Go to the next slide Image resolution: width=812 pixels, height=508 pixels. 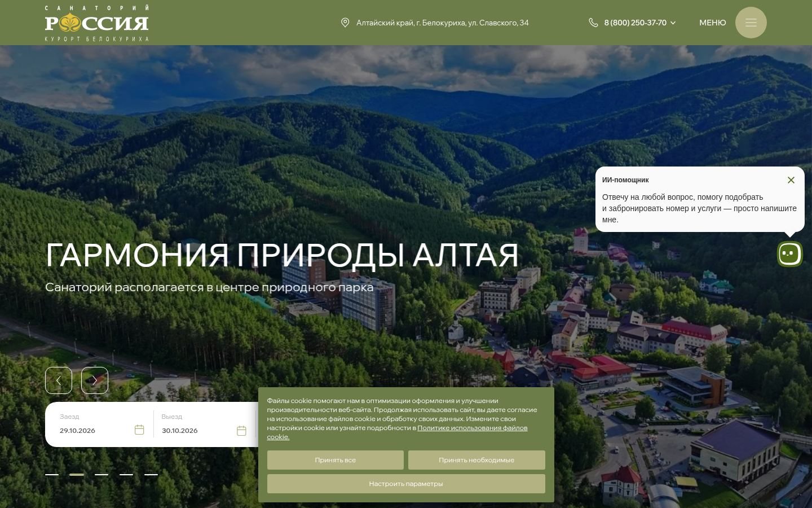click(x=95, y=380)
